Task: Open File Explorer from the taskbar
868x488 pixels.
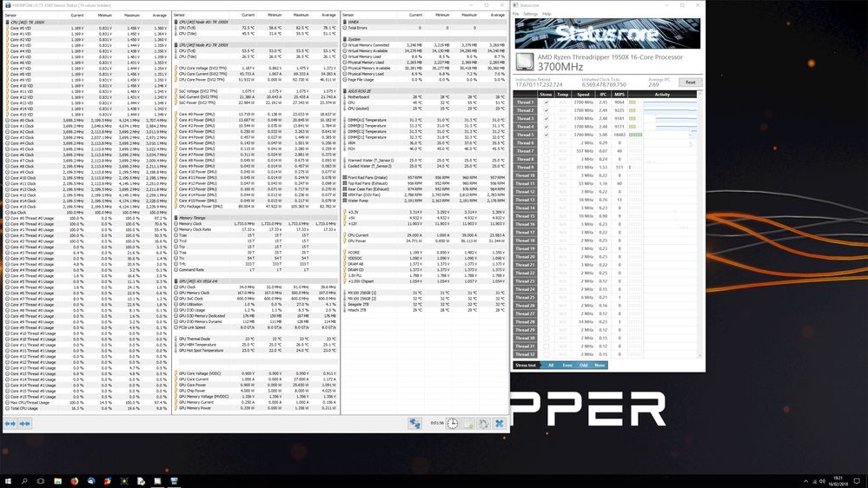Action: [x=57, y=481]
